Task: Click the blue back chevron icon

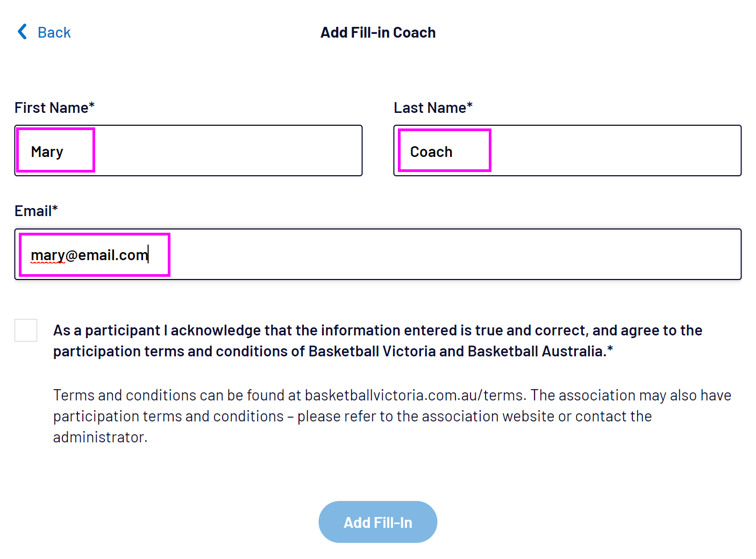Action: click(x=22, y=32)
